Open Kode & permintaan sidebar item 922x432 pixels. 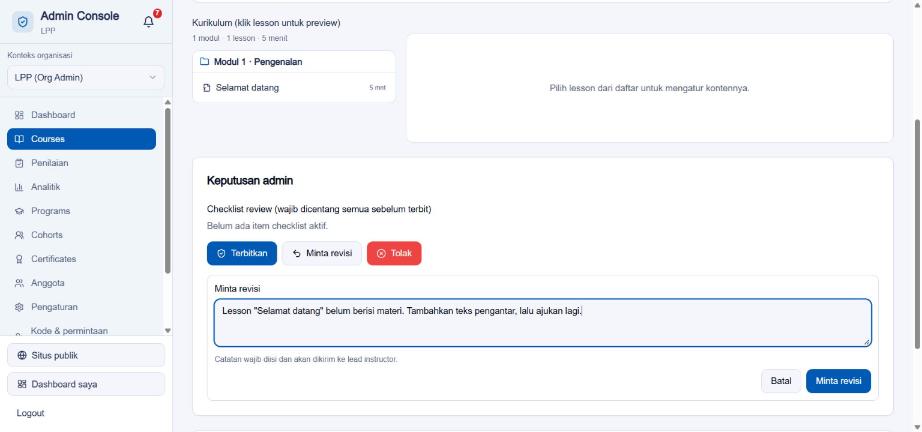[x=81, y=331]
